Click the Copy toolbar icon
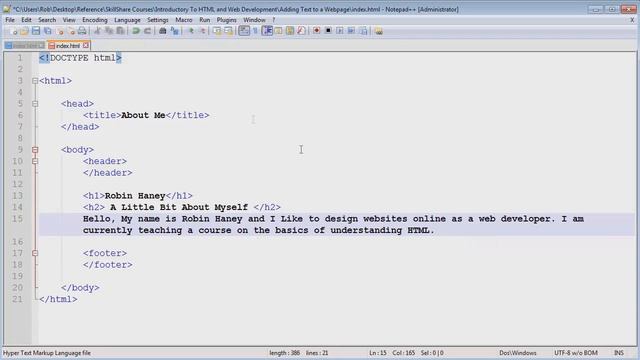Image resolution: width=640 pixels, height=360 pixels. pyautogui.click(x=109, y=31)
